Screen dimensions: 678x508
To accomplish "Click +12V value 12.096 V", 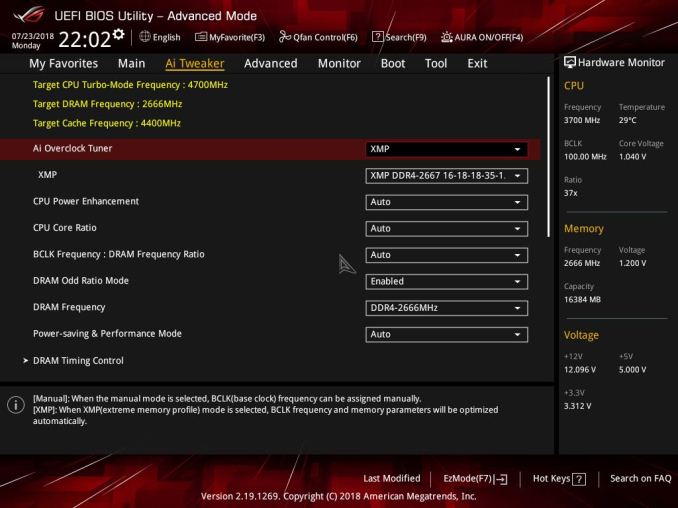I will coord(579,370).
